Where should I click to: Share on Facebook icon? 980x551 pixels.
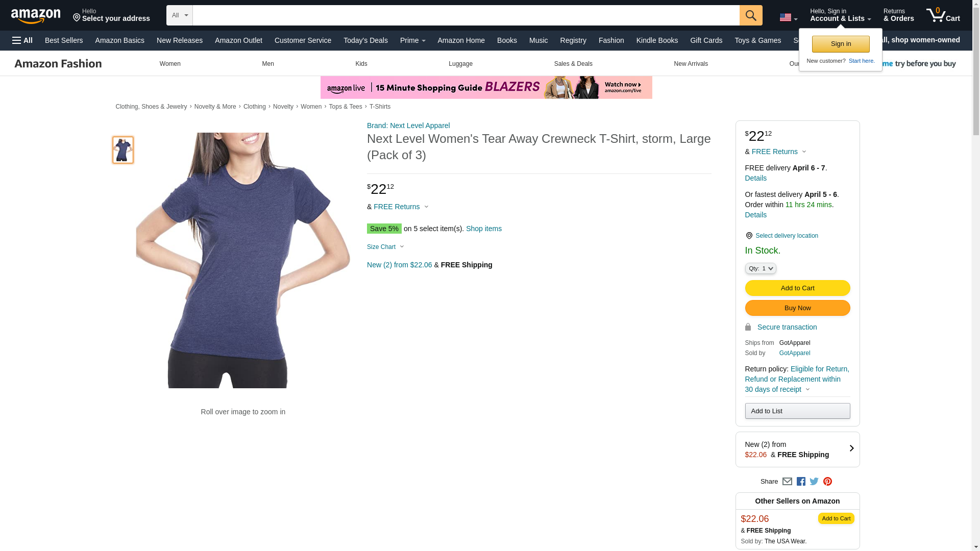tap(801, 482)
